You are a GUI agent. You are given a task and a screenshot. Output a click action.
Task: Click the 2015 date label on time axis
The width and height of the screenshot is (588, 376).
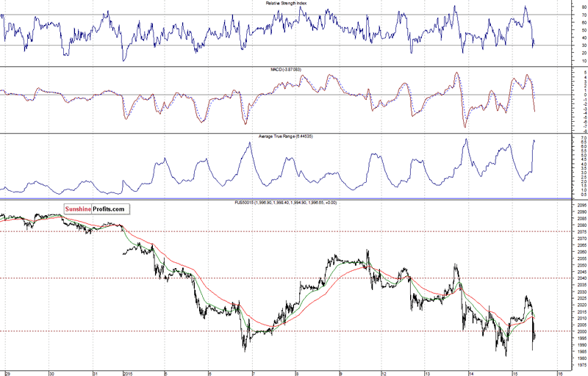[126, 373]
